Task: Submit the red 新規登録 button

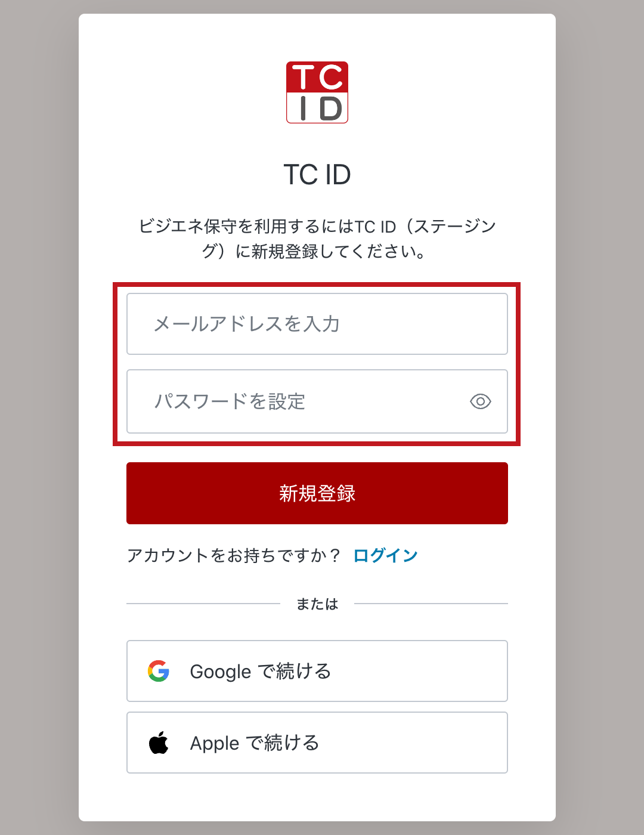Action: 317,493
